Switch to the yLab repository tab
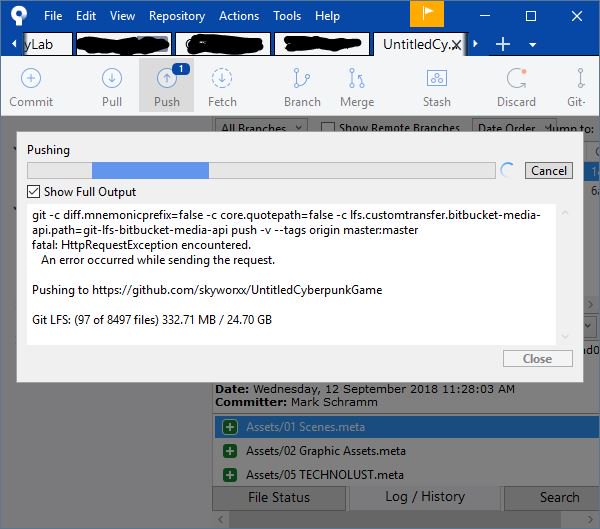This screenshot has width=600, height=529. 46,44
